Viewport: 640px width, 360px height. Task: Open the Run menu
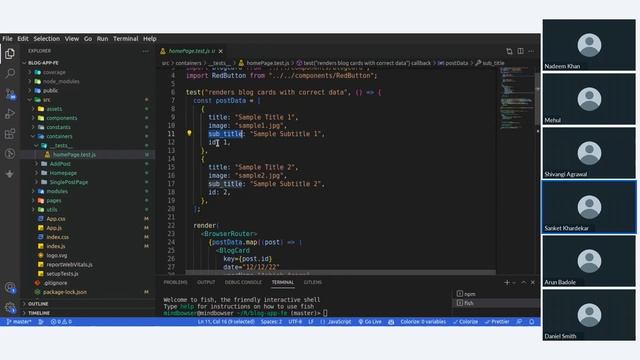102,39
